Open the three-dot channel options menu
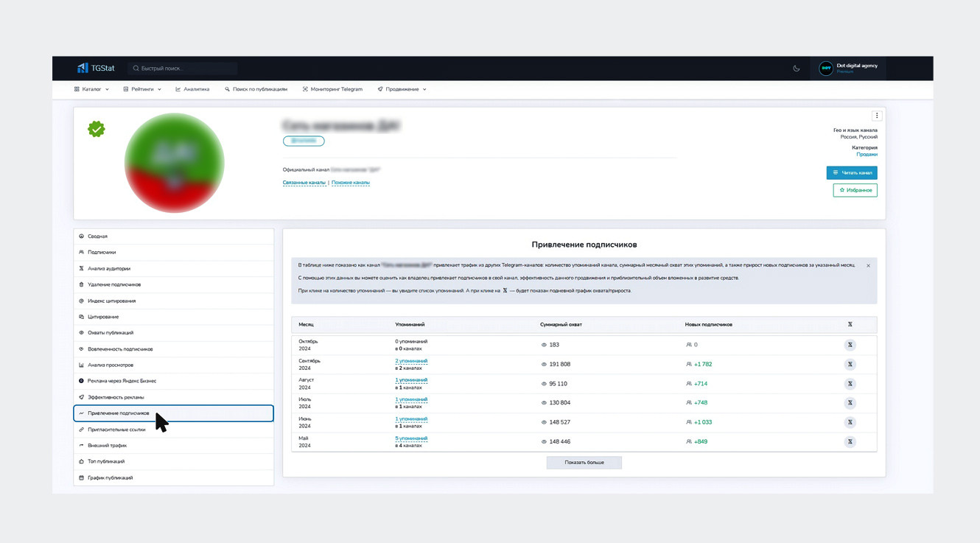This screenshot has height=543, width=980. pos(877,116)
